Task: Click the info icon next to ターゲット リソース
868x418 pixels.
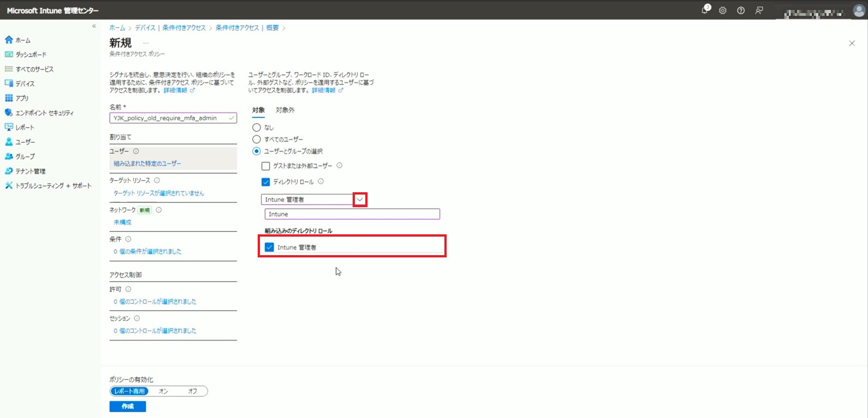Action: click(157, 180)
